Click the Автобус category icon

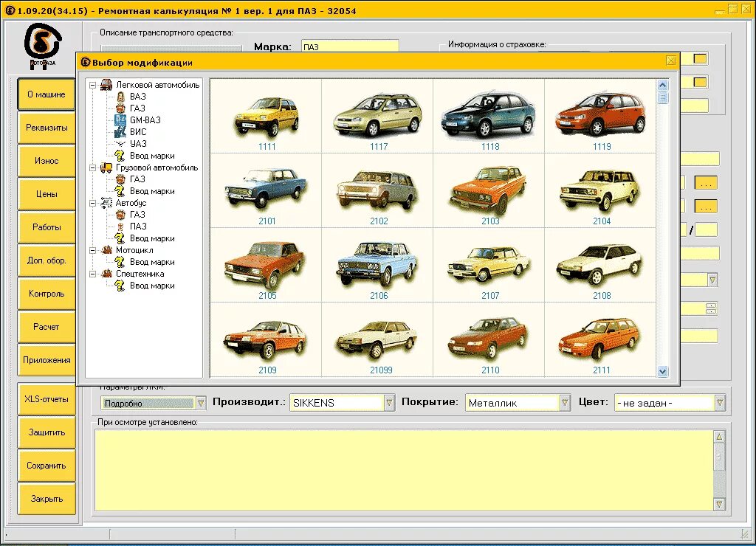(x=106, y=203)
